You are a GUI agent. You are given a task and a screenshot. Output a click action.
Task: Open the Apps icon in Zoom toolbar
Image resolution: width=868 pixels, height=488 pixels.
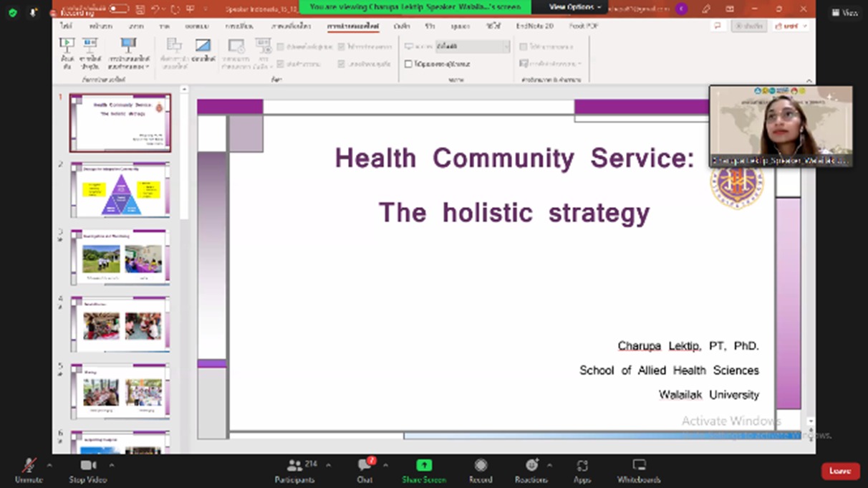point(582,466)
